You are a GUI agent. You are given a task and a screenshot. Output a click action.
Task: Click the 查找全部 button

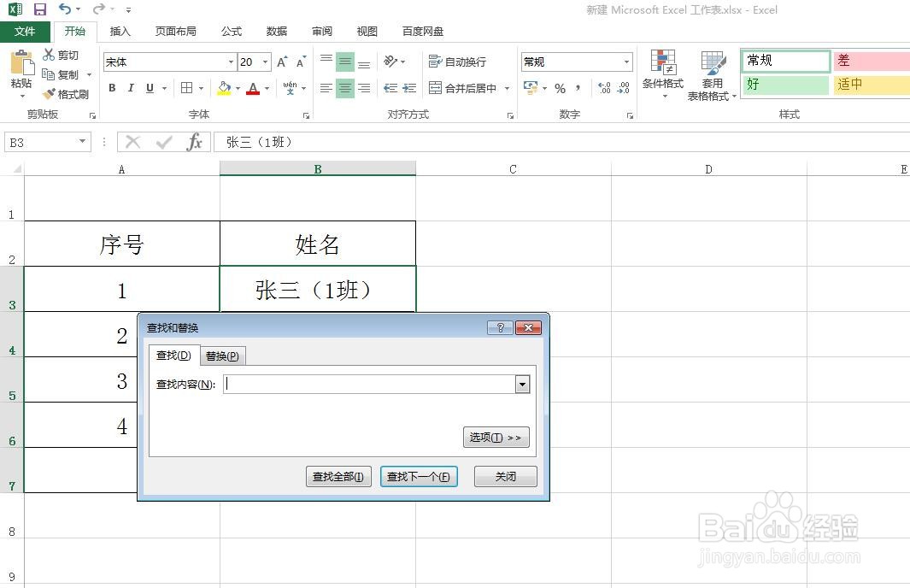click(338, 476)
